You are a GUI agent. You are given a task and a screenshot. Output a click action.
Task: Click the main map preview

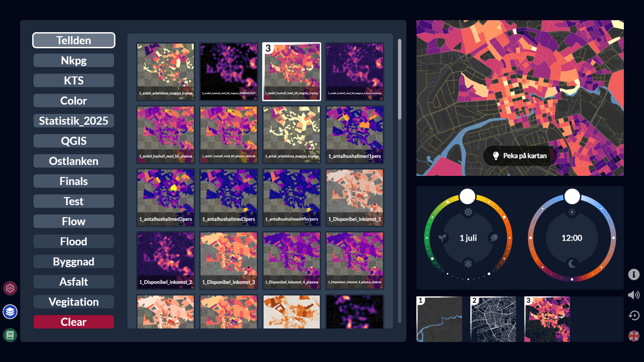520,98
